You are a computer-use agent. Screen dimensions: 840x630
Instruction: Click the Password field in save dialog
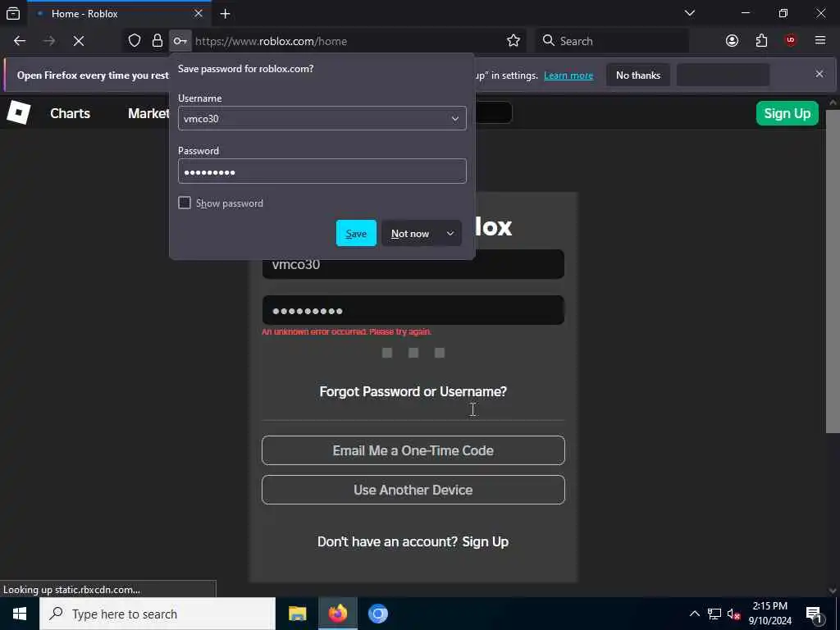pyautogui.click(x=322, y=171)
